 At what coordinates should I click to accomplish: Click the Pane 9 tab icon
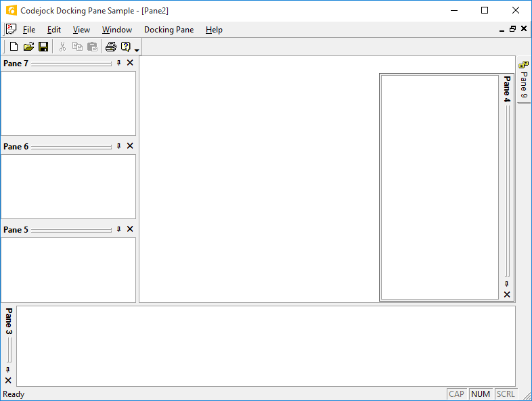(523, 64)
